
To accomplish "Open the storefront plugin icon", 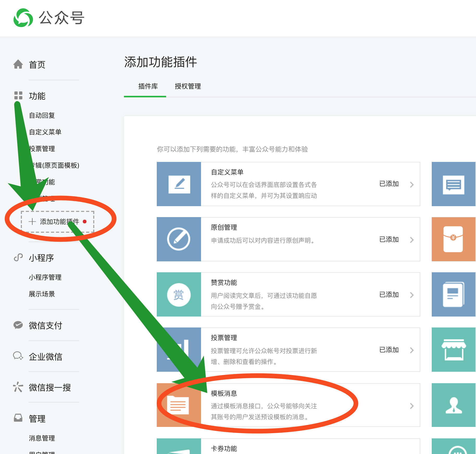I will [453, 350].
